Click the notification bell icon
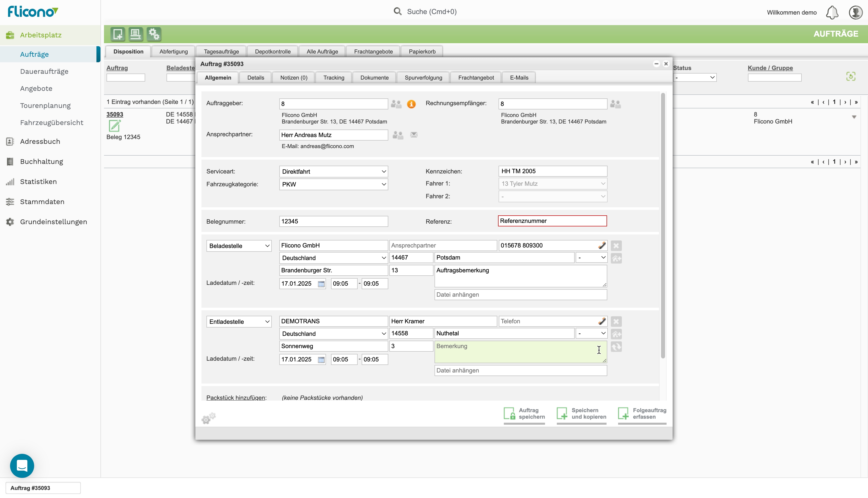 click(x=832, y=13)
